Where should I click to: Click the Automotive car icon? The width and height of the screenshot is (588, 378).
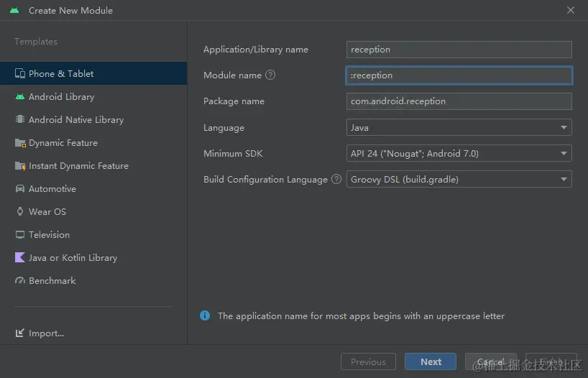20,188
